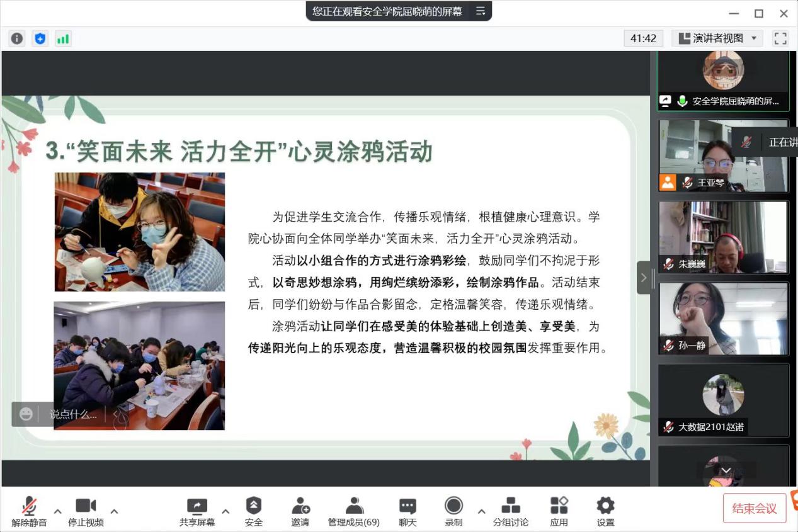Screen dimensions: 798x532
Task: Show more participants down chevron
Action: [x=726, y=470]
